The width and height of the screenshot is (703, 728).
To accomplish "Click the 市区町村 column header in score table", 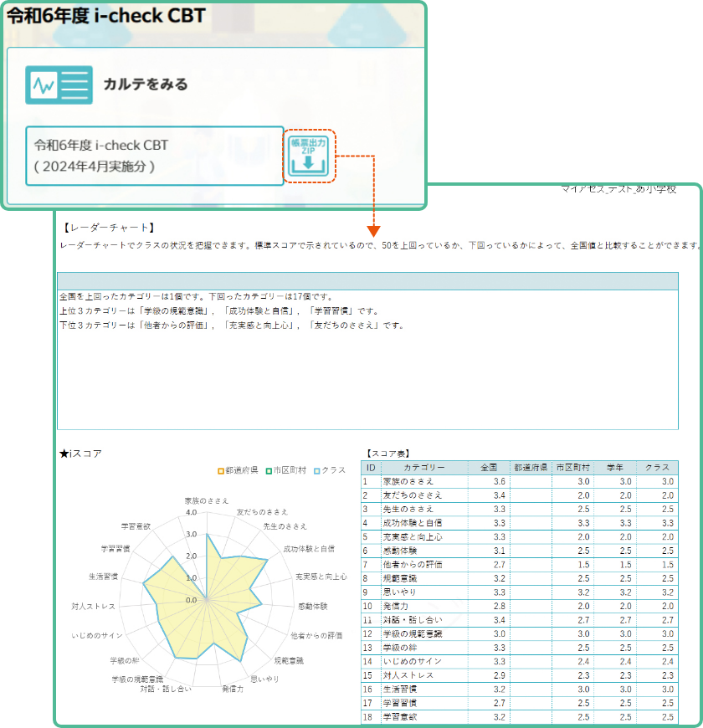I will coord(573,468).
